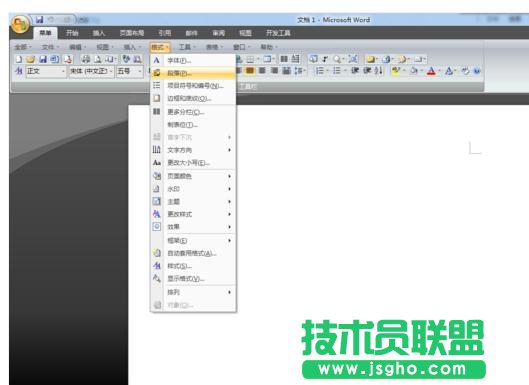Click the Columns icon in toolbar
Screen dimensions: 529x385
click(x=284, y=59)
